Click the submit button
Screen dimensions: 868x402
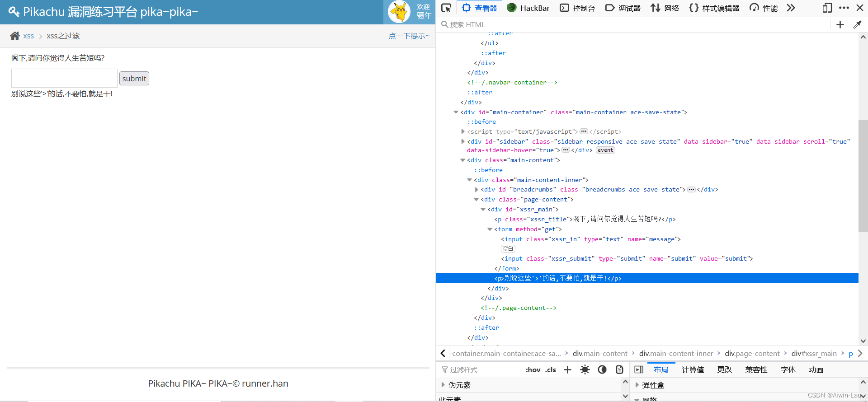(134, 79)
